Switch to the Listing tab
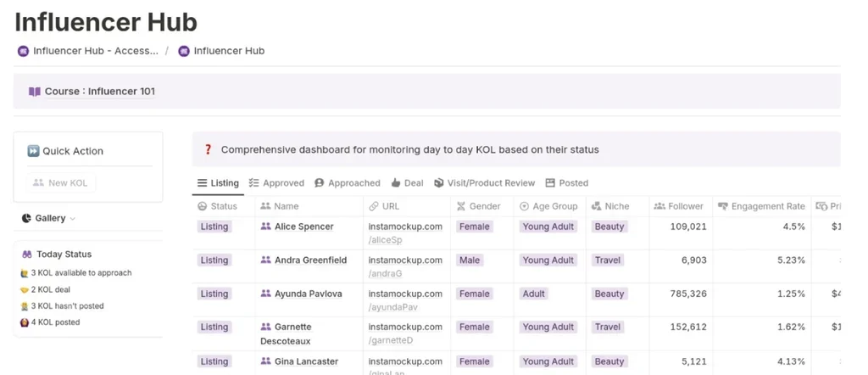The height and width of the screenshot is (375, 868). coord(218,182)
